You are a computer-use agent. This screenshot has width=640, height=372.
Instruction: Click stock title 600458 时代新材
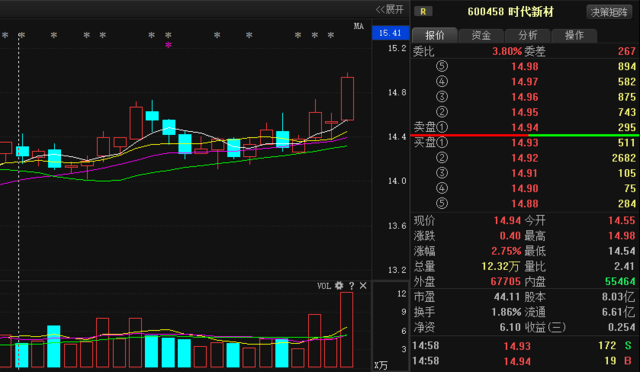tap(511, 12)
